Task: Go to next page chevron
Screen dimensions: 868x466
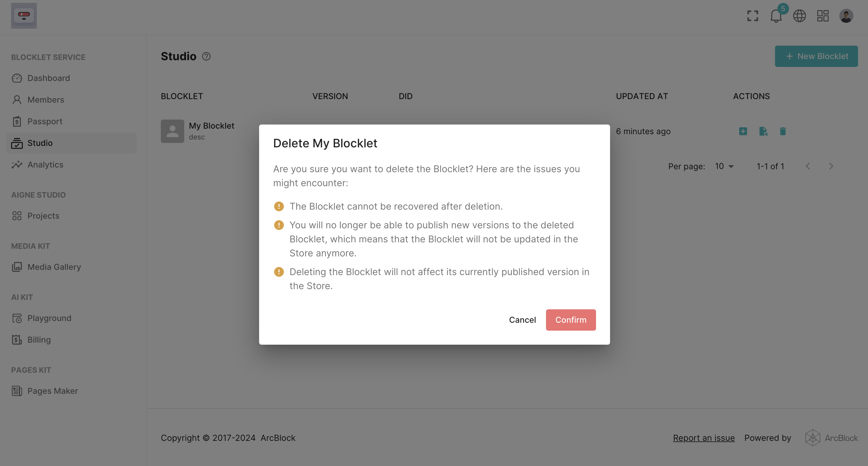Action: (831, 166)
